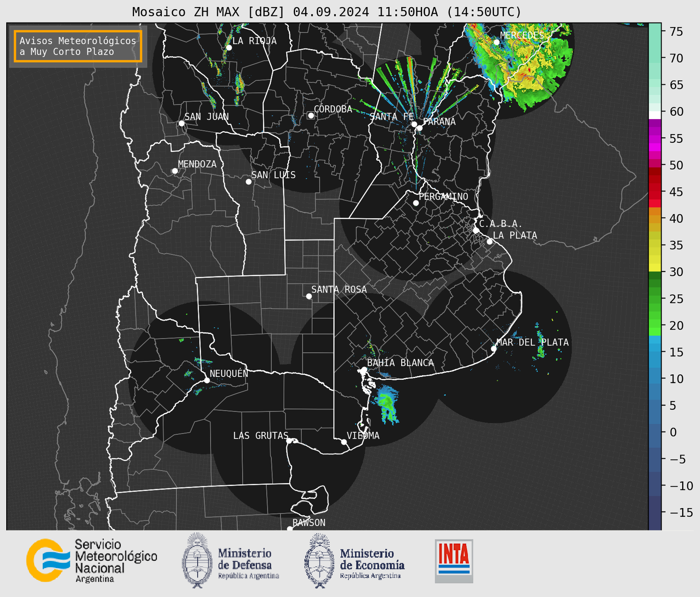Click the BAHÍA BLANCA label
Screen dimensions: 700x597
[x=400, y=363]
